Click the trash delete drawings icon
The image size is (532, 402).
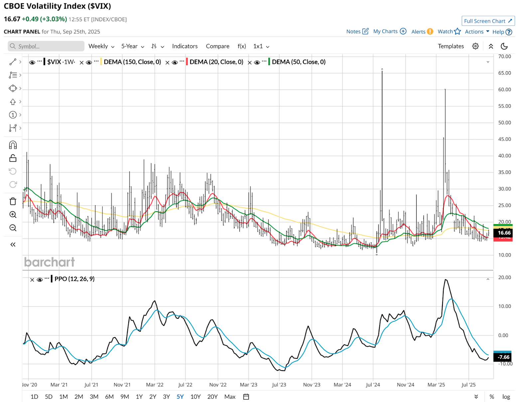tap(13, 201)
